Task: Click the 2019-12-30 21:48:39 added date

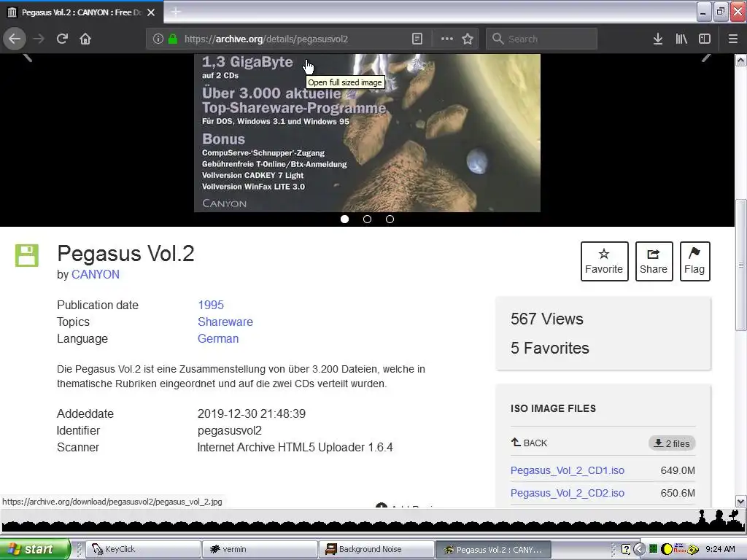Action: point(252,414)
